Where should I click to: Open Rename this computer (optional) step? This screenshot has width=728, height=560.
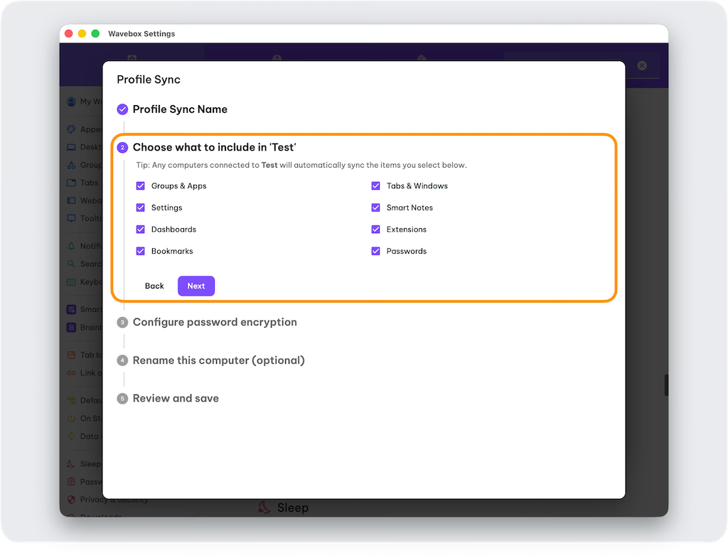218,360
